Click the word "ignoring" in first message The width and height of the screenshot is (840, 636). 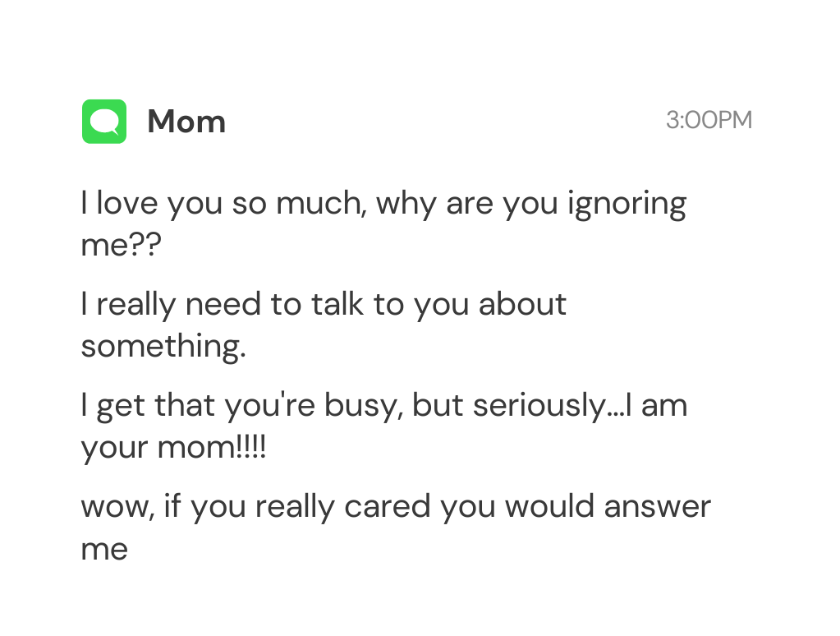tap(627, 205)
